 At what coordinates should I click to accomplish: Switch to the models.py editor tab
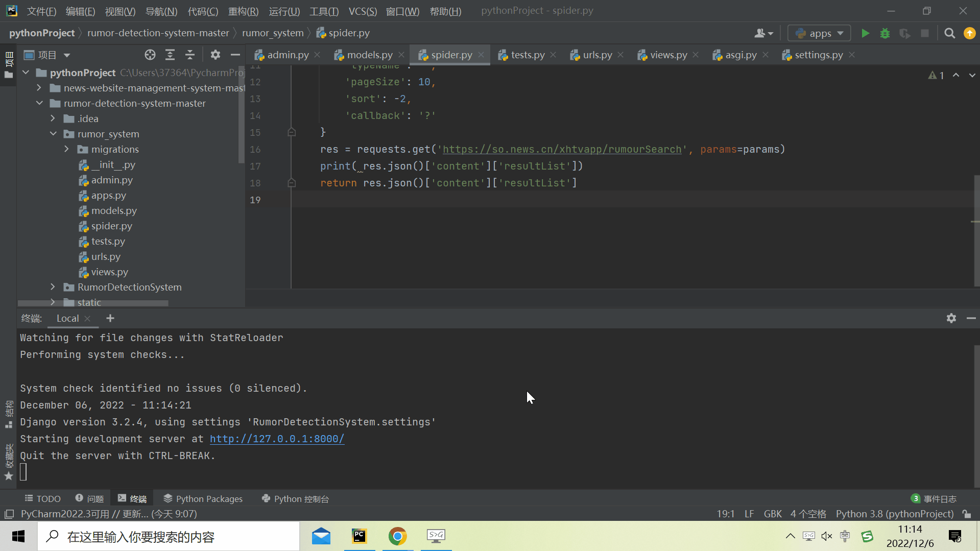point(369,55)
